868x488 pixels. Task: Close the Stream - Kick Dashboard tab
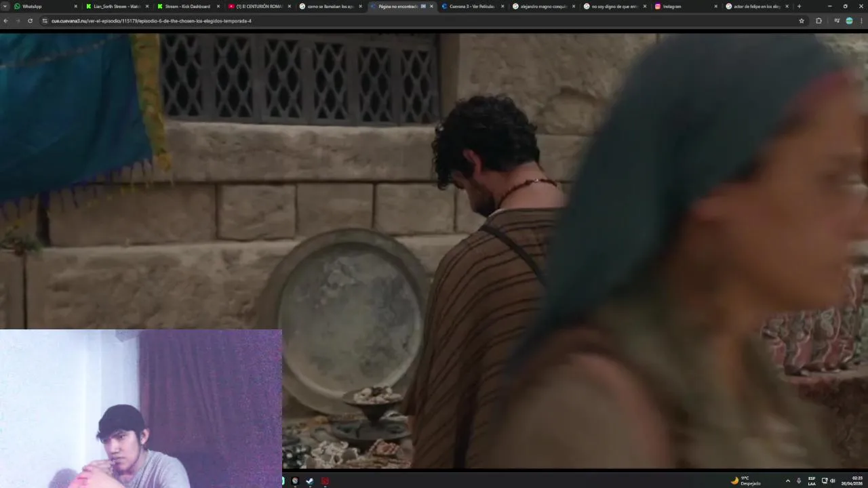[218, 6]
